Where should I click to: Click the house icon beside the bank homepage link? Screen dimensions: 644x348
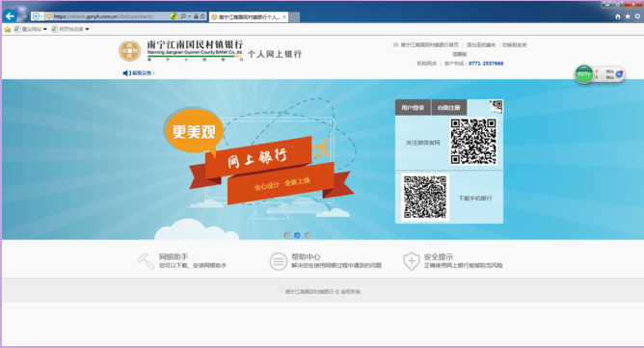pyautogui.click(x=395, y=44)
